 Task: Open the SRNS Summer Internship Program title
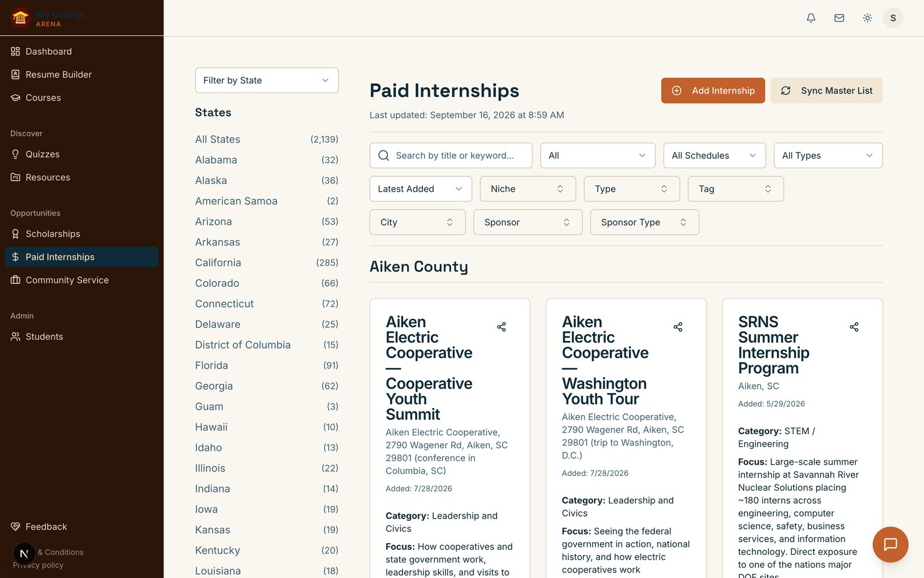pyautogui.click(x=774, y=345)
